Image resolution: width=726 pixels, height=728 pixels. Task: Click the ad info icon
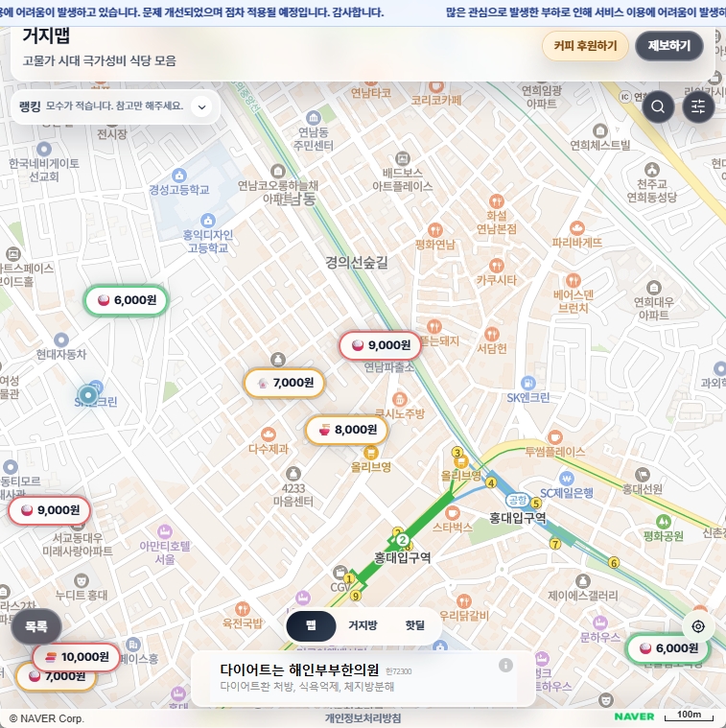505,666
